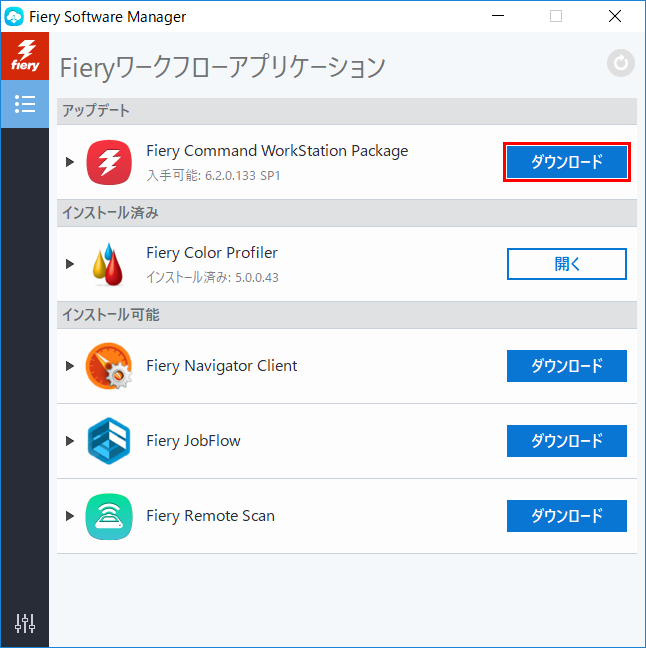Expand Fiery Color Profiler details
646x648 pixels.
point(70,264)
